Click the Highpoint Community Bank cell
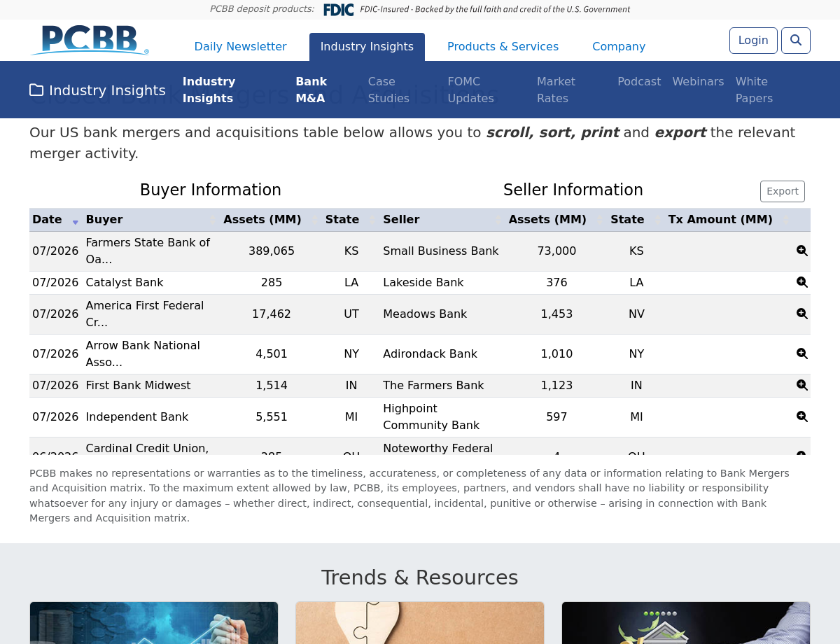Screen dimensions: 840x644 pyautogui.click(x=442, y=416)
